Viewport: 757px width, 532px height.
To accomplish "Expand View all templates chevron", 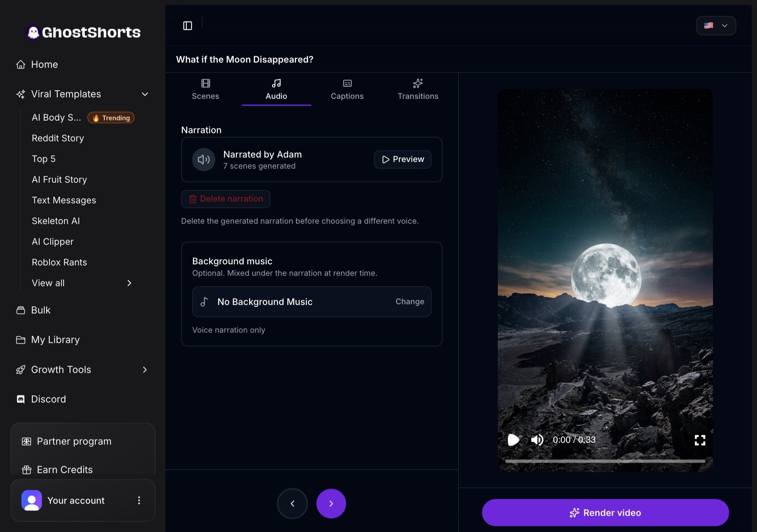I will [x=129, y=283].
